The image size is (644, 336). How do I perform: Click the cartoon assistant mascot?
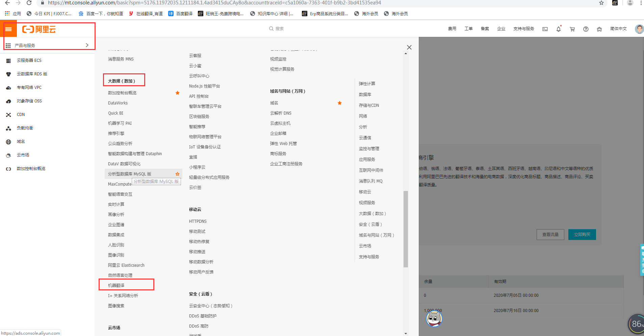pos(434,318)
